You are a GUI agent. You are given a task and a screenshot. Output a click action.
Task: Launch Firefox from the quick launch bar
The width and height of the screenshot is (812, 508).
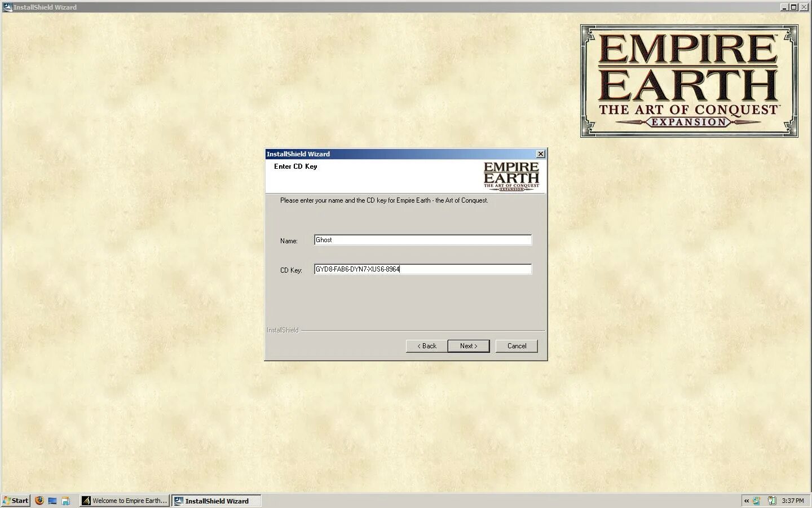[x=39, y=501]
